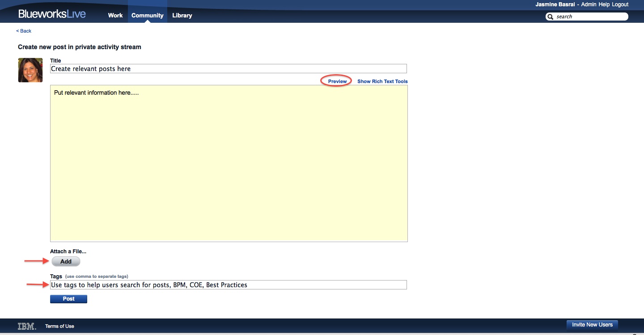Click the search magnifier icon
This screenshot has height=335, width=644.
pos(550,17)
